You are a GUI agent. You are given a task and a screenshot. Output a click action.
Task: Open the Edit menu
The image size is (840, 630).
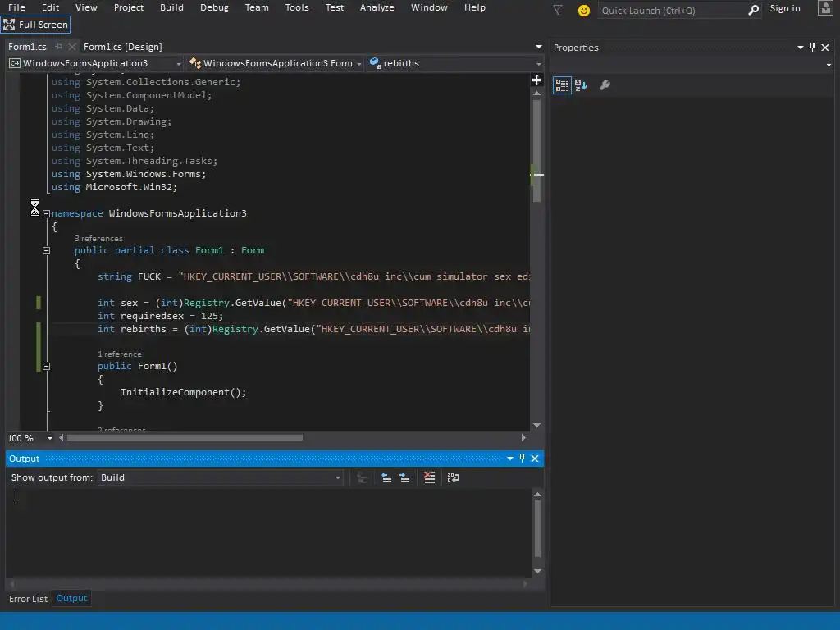pyautogui.click(x=50, y=7)
